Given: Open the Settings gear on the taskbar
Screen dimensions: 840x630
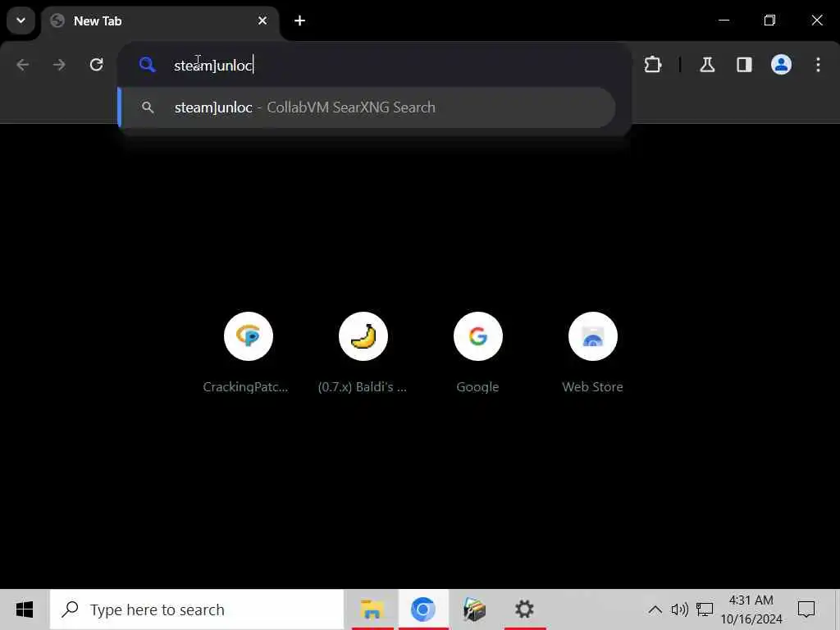Looking at the screenshot, I should (x=524, y=609).
